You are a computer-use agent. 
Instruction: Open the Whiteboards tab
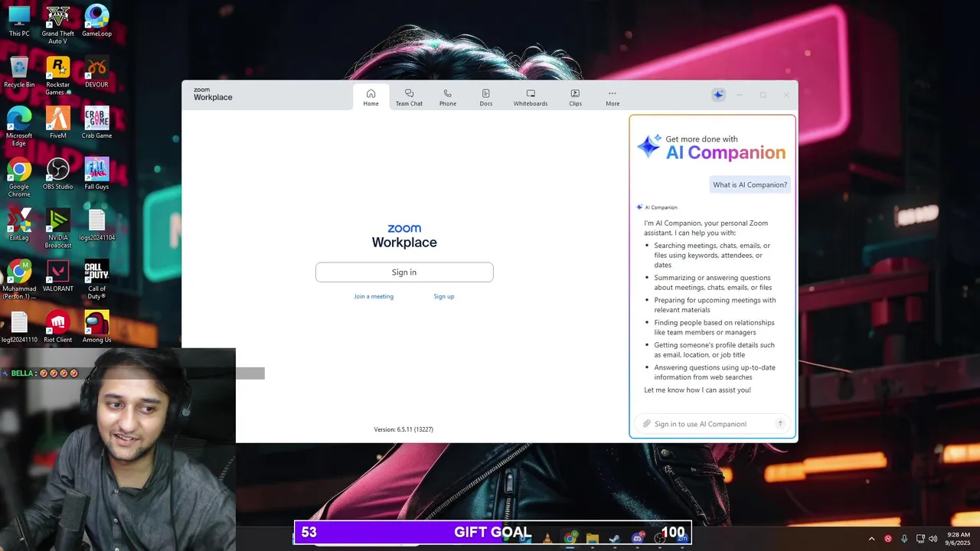coord(531,97)
